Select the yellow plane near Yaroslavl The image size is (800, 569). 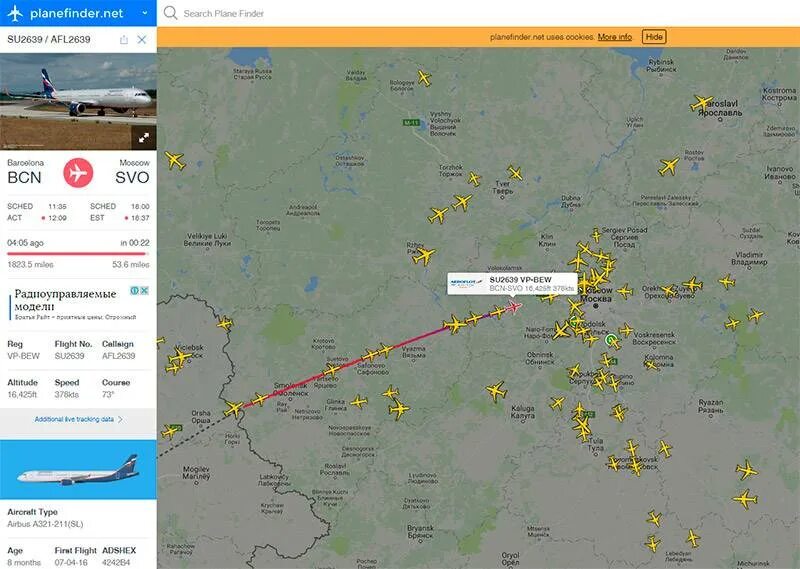click(702, 103)
